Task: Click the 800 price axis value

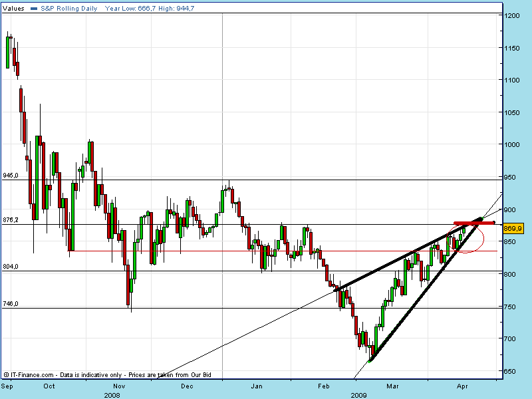Action: tap(510, 274)
